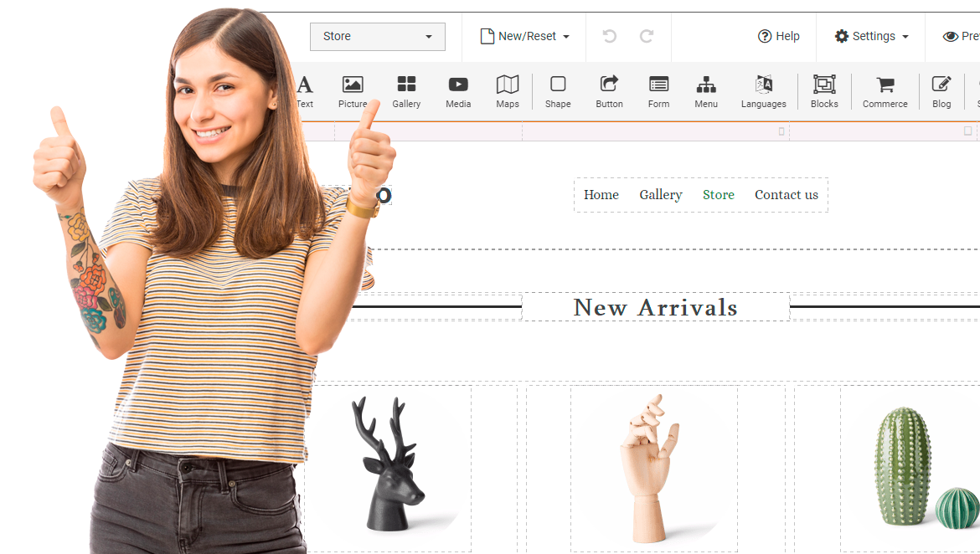Click the Help button

[x=779, y=37]
